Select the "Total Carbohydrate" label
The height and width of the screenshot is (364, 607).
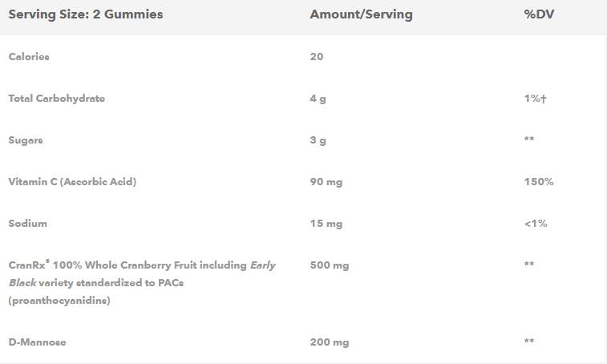point(56,99)
